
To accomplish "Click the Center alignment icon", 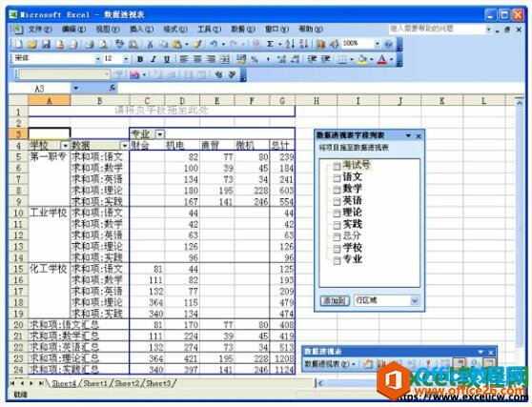I will point(197,59).
